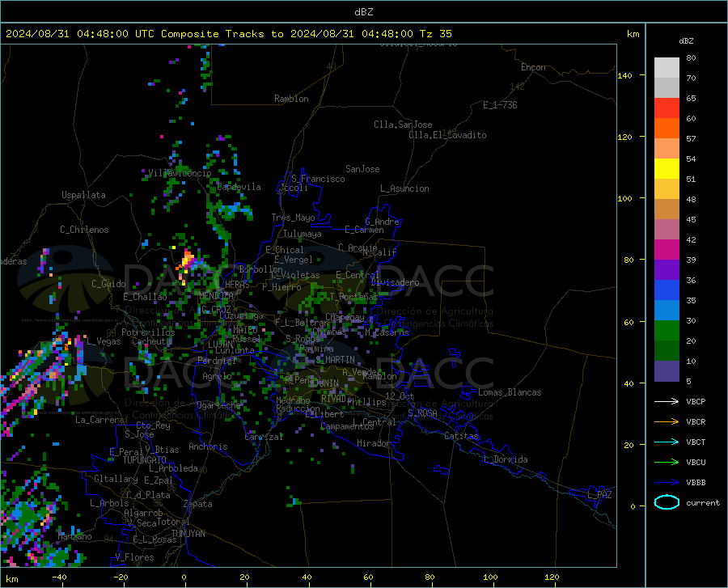Click the Tres_Mayo label
The image size is (728, 588).
[x=293, y=218]
